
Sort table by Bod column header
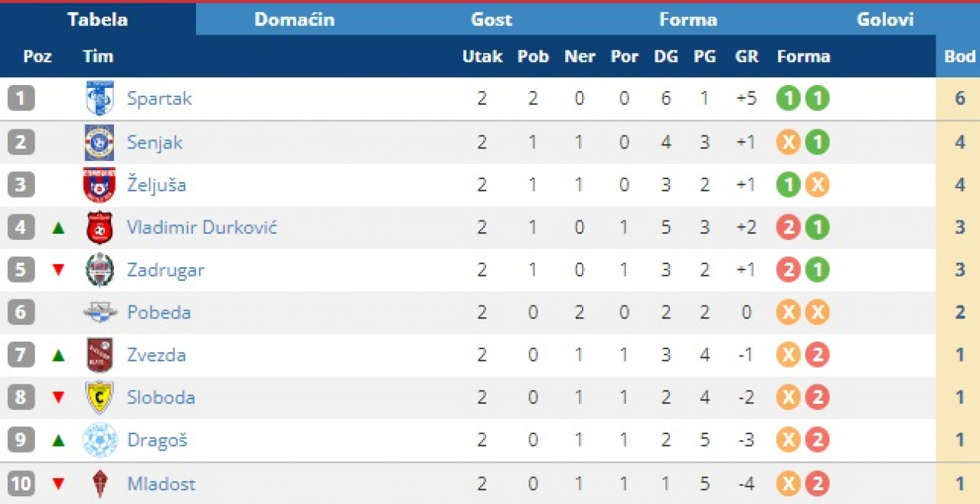point(959,56)
